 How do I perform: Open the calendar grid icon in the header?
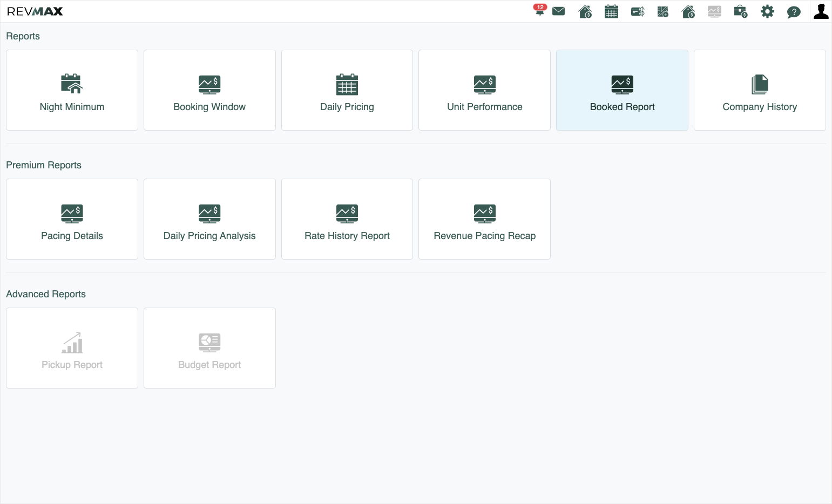(611, 11)
